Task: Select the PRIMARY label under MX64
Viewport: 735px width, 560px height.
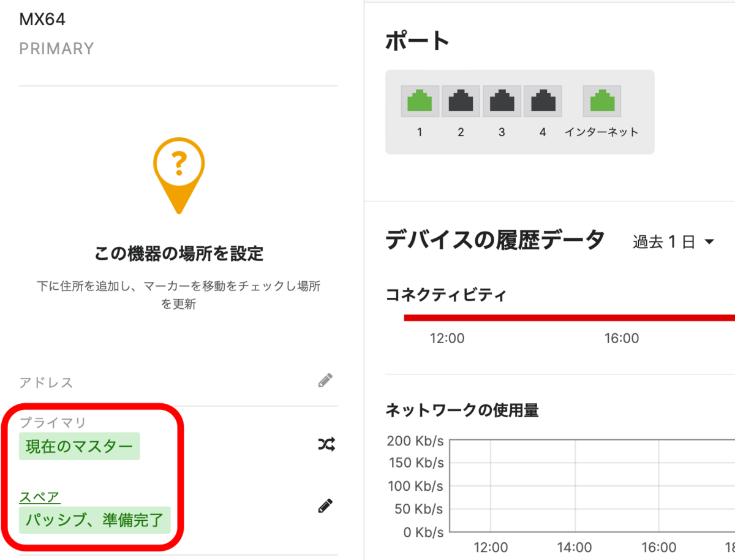Action: pyautogui.click(x=56, y=48)
